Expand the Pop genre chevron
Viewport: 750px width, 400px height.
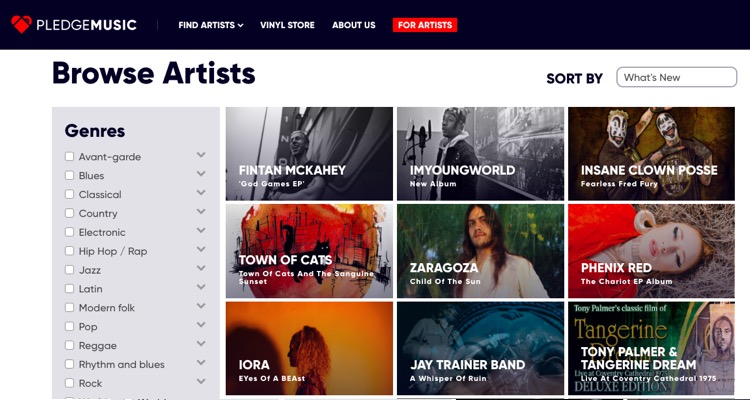click(201, 324)
